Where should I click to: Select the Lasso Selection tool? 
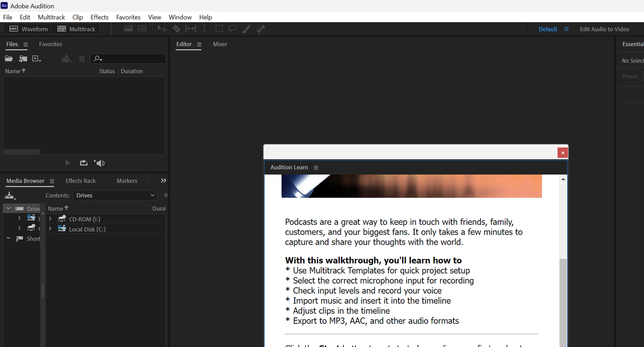click(232, 29)
